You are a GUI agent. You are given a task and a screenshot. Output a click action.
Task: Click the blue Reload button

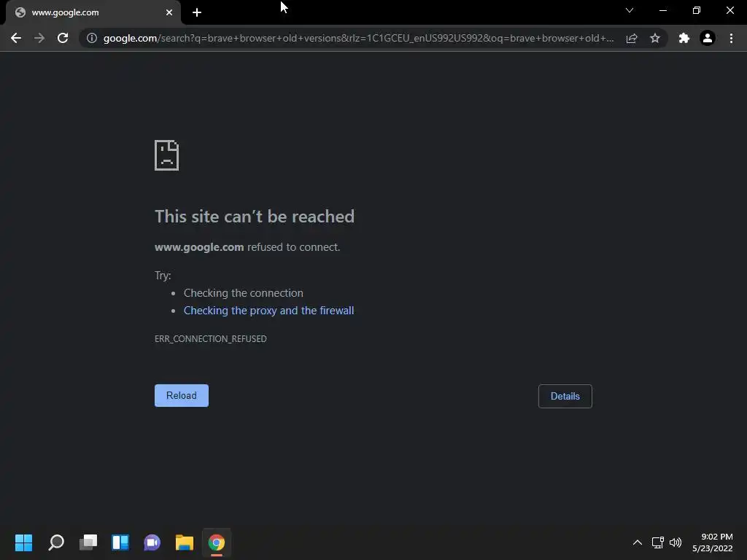(182, 396)
